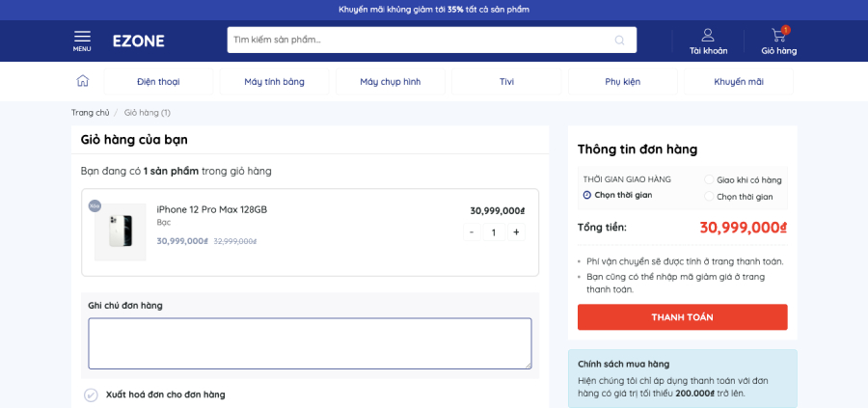Click the Chính sách mua hàng heading

click(x=623, y=364)
